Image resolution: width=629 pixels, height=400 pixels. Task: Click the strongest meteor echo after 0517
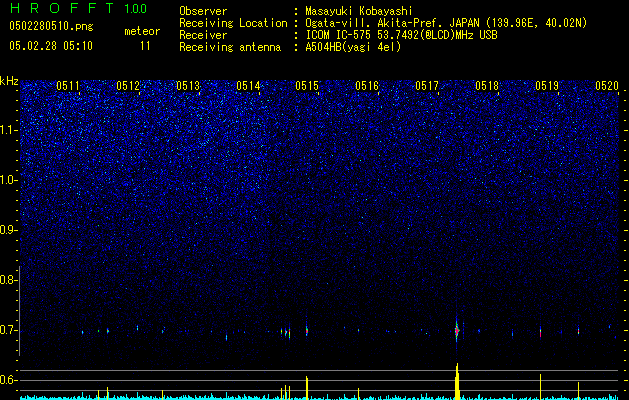point(457,330)
